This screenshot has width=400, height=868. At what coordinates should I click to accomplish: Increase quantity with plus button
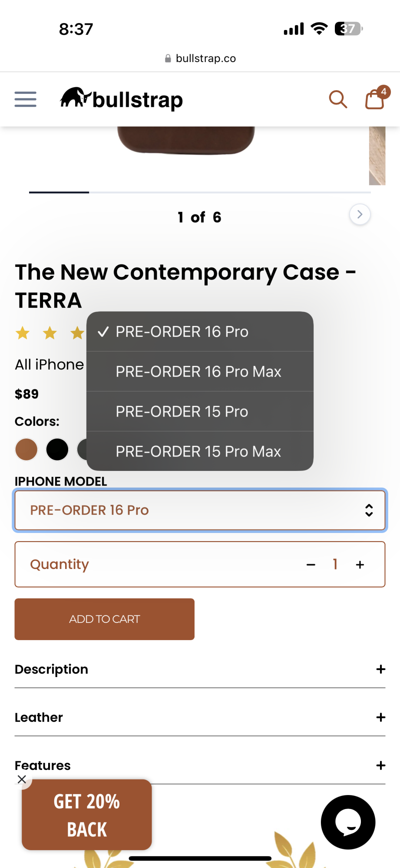(360, 565)
